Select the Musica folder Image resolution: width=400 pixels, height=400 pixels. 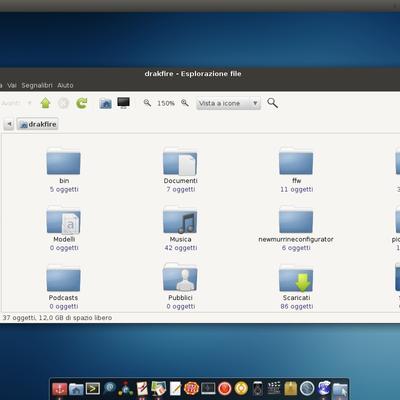coord(180,220)
